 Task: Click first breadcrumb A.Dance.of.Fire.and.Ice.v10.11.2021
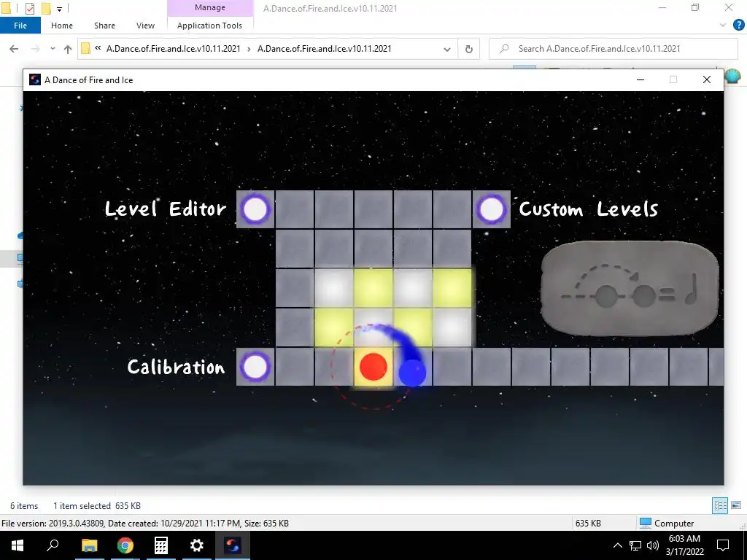point(174,49)
